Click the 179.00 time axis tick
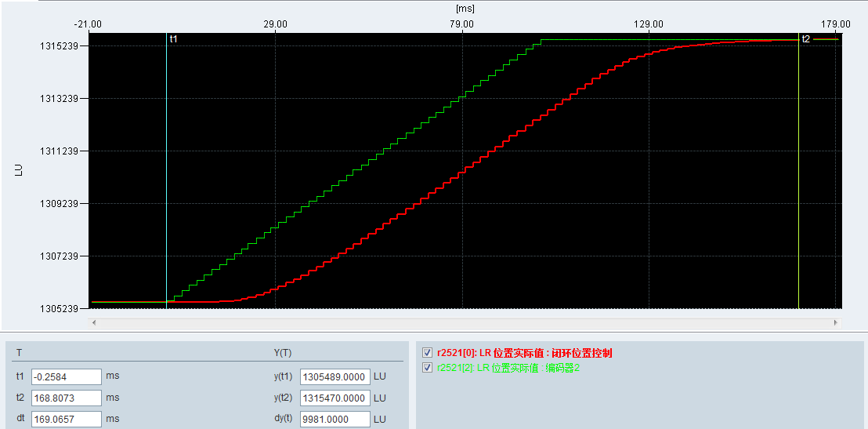 836,24
